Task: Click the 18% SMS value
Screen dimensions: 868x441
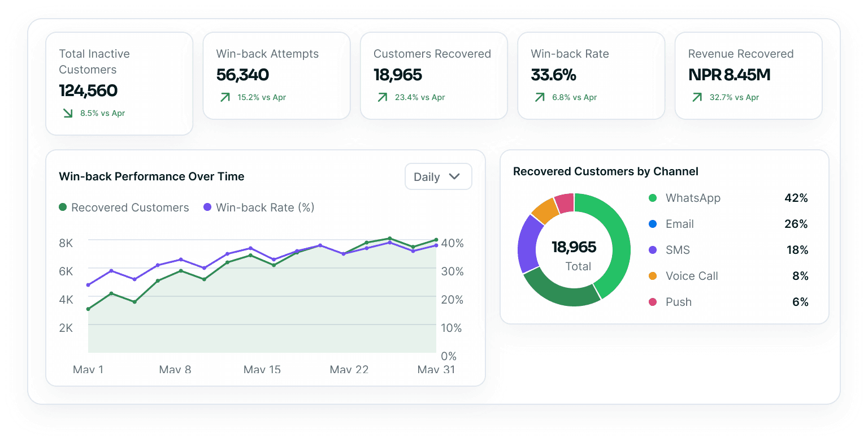Action: pos(797,250)
